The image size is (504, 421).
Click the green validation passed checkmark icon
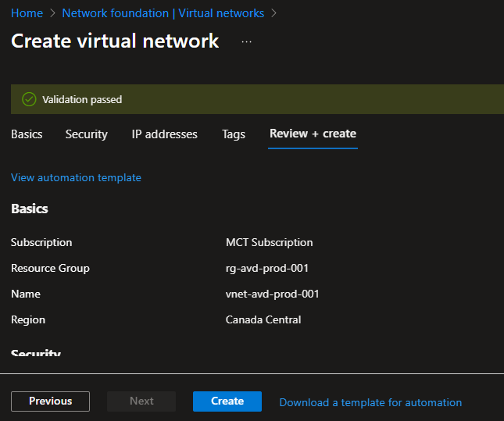pyautogui.click(x=29, y=99)
